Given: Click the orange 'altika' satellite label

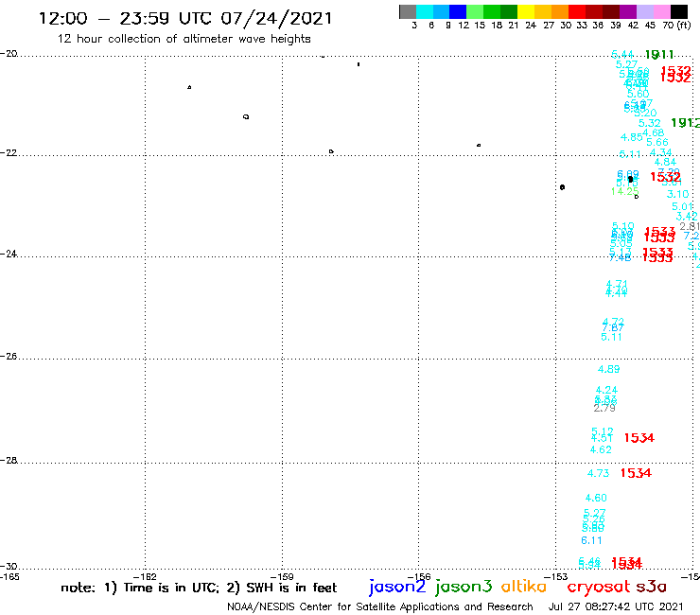Looking at the screenshot, I should [524, 586].
